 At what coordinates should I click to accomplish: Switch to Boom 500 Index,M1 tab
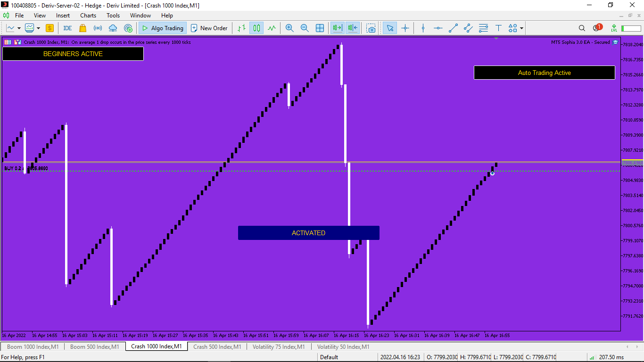tap(95, 346)
